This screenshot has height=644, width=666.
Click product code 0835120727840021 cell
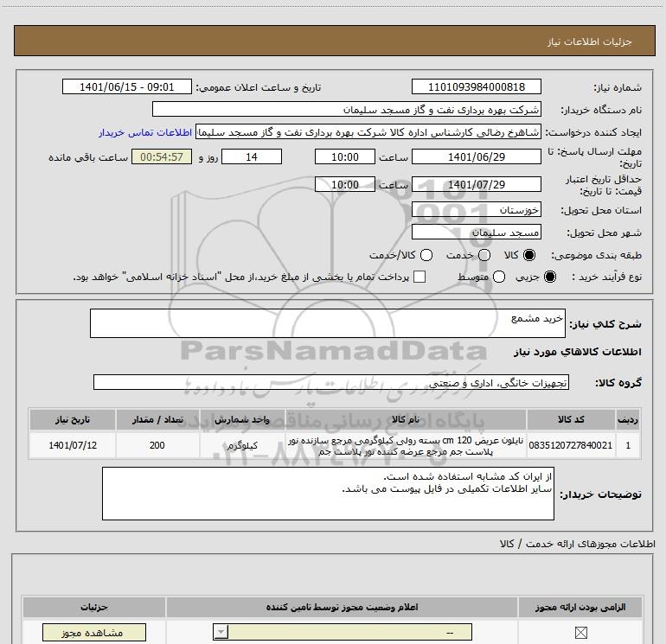point(571,445)
